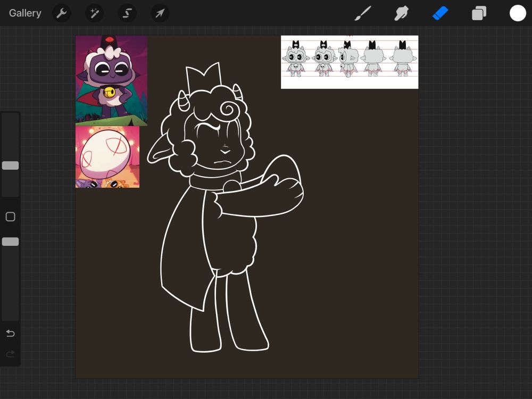Select the Brush tool
The image size is (532, 399).
363,13
